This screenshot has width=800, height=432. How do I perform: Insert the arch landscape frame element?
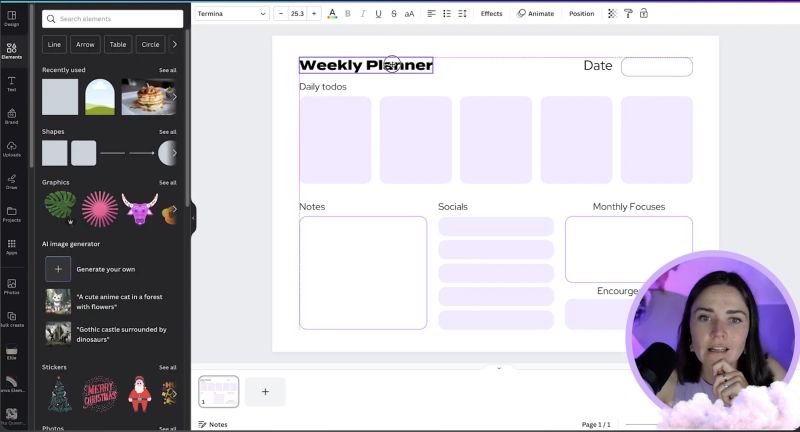(99, 97)
